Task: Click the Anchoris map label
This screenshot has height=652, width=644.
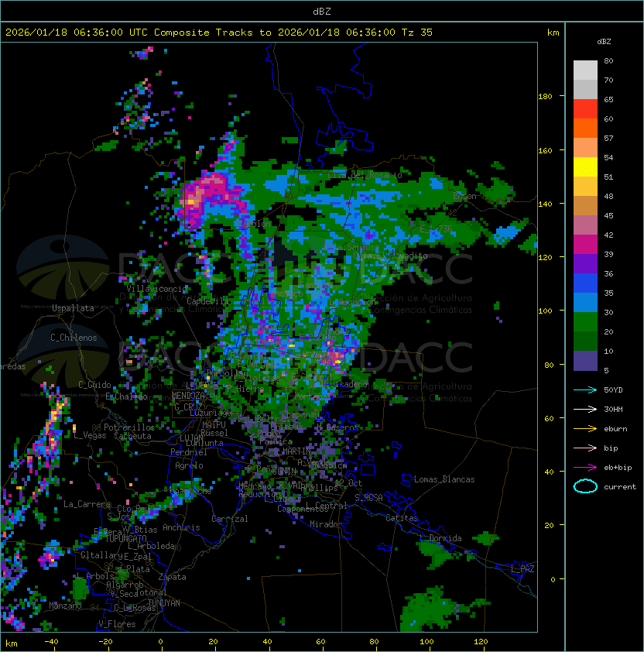Action: point(181,527)
